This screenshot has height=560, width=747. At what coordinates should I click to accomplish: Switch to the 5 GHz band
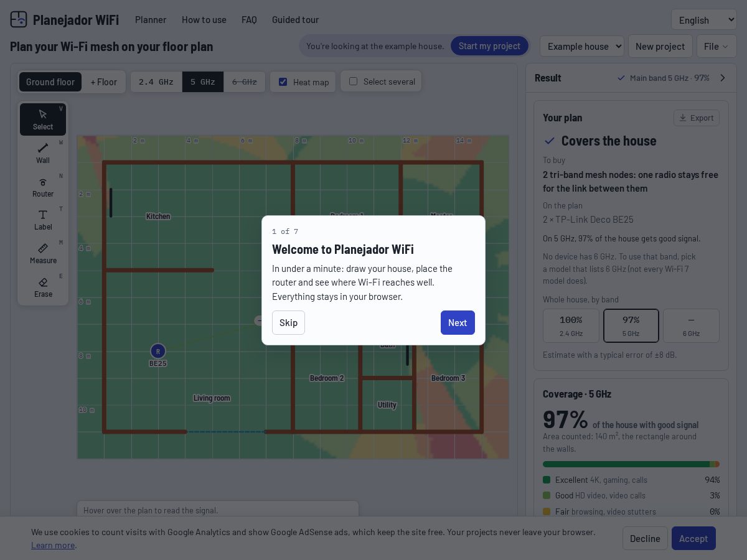pyautogui.click(x=203, y=82)
